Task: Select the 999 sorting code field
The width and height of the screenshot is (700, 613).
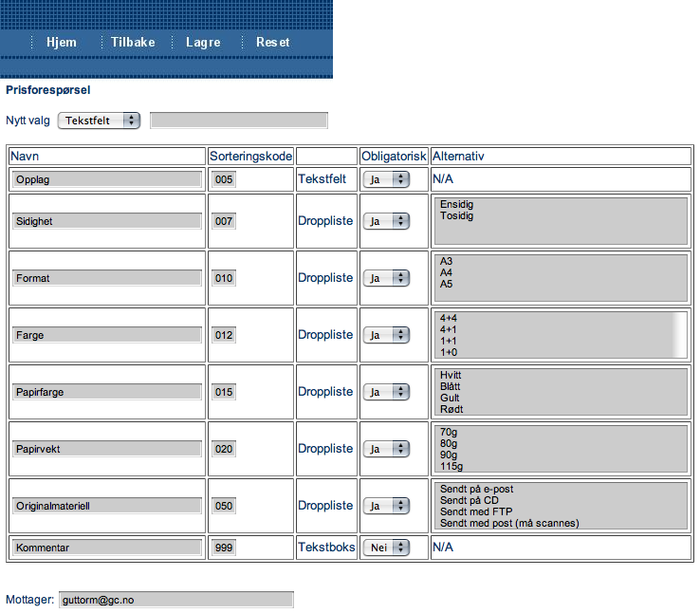Action: click(x=224, y=548)
